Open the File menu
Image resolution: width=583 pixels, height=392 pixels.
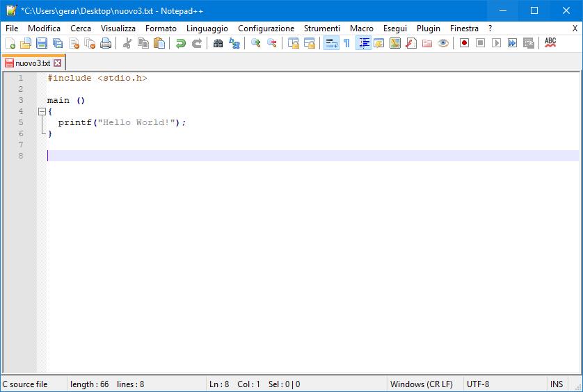tap(12, 28)
